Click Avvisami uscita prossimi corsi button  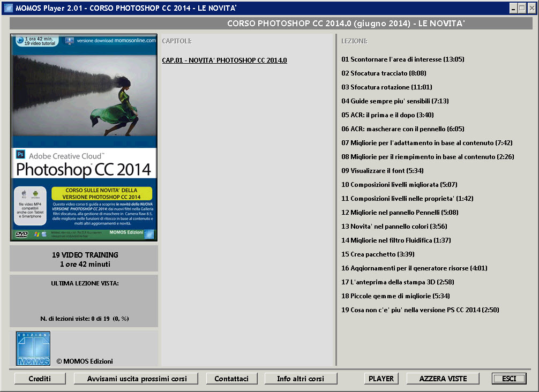point(136,379)
